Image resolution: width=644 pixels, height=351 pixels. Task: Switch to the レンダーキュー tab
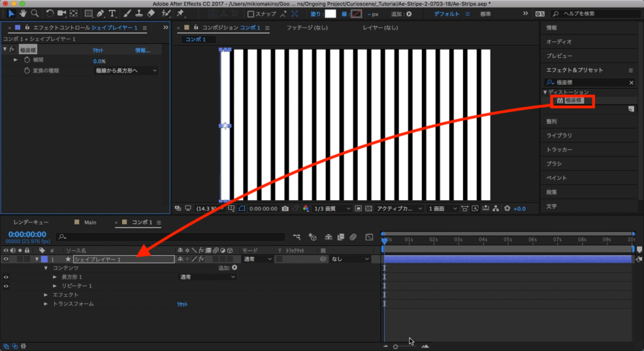coord(31,222)
